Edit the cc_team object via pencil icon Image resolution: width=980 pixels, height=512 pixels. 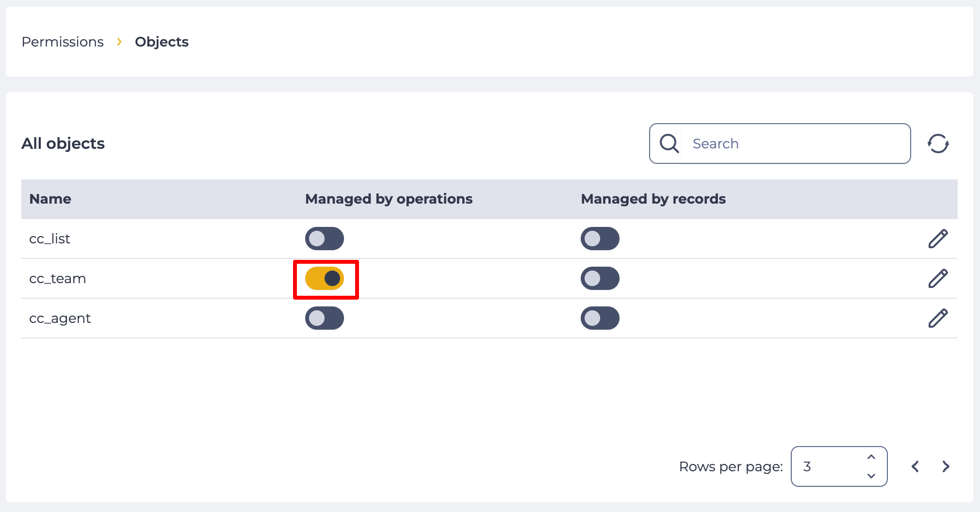pyautogui.click(x=938, y=278)
